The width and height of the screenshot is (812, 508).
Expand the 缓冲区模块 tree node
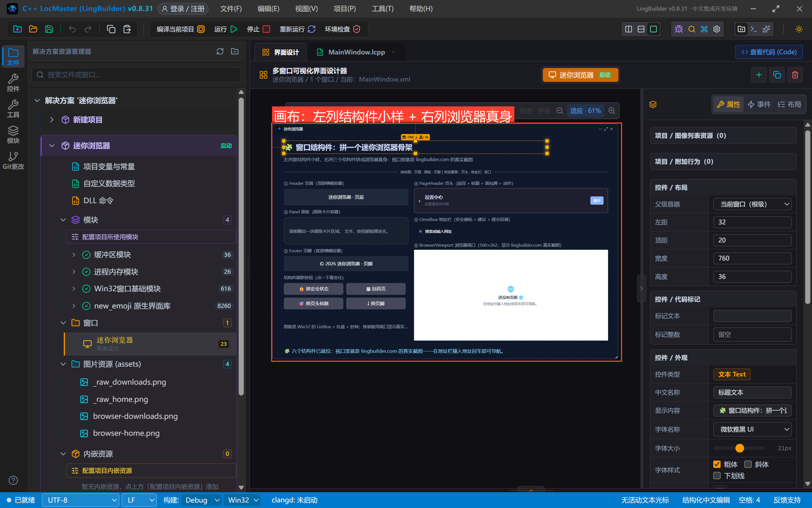[74, 255]
